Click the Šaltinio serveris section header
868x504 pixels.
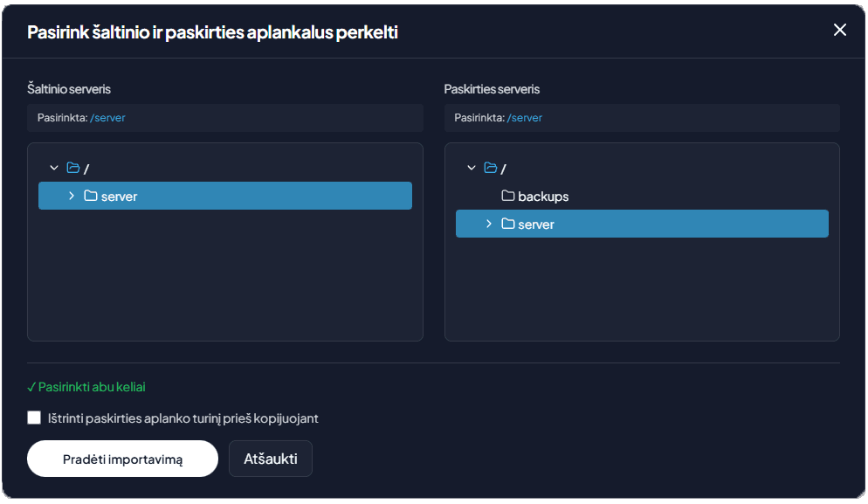tap(68, 88)
